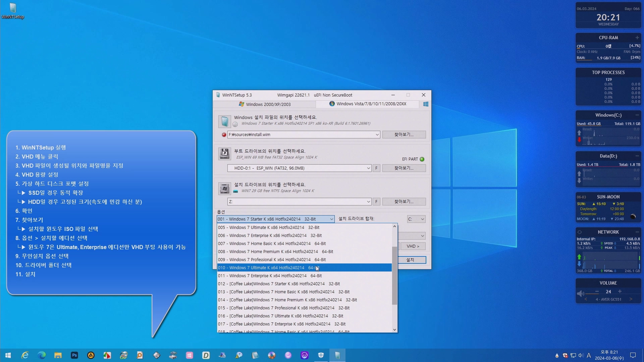Open Photoshop from the taskbar

[x=74, y=355]
